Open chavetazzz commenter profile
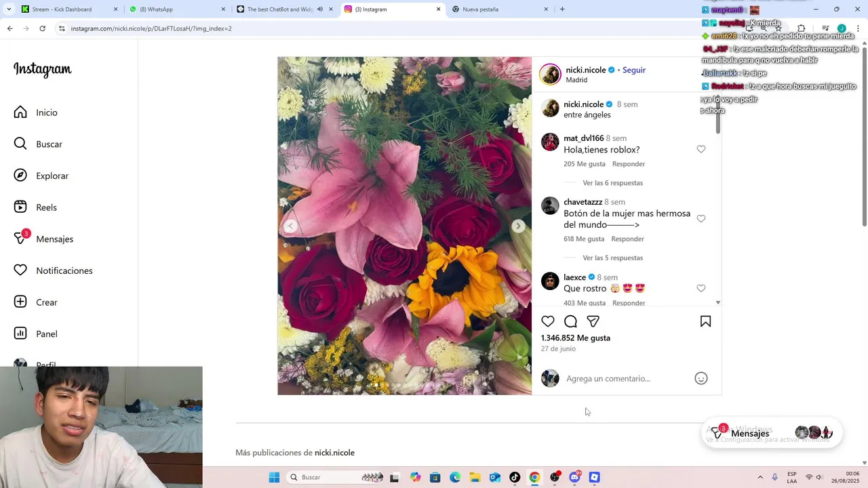Image resolution: width=868 pixels, height=488 pixels. coord(583,202)
